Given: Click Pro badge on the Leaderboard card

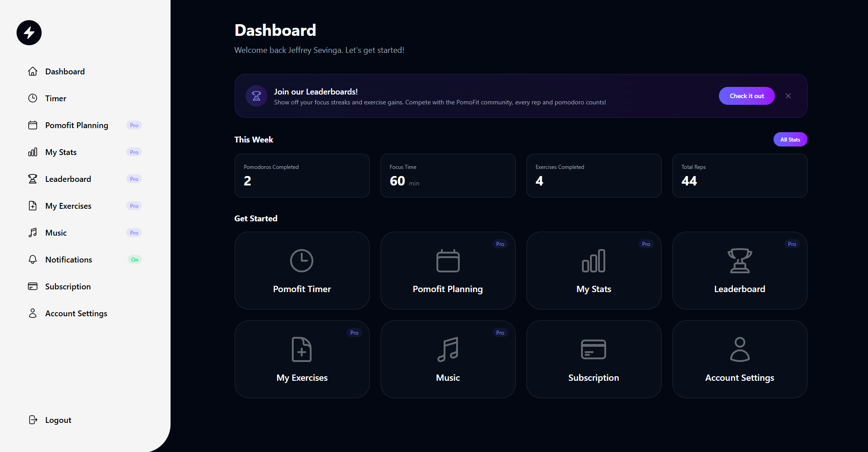Looking at the screenshot, I should 792,244.
